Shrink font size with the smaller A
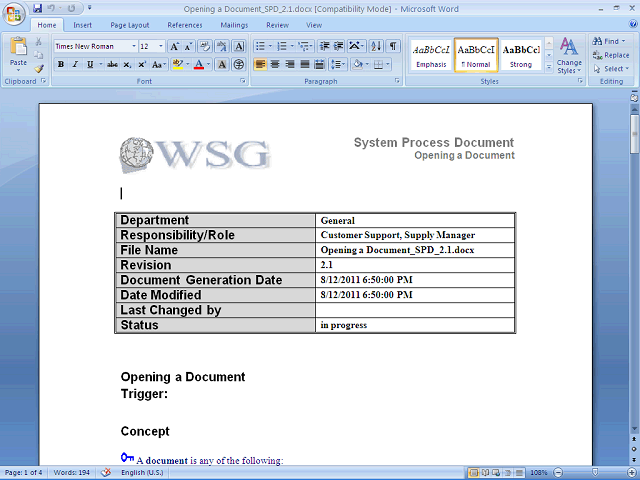The image size is (640, 480). tap(188, 46)
